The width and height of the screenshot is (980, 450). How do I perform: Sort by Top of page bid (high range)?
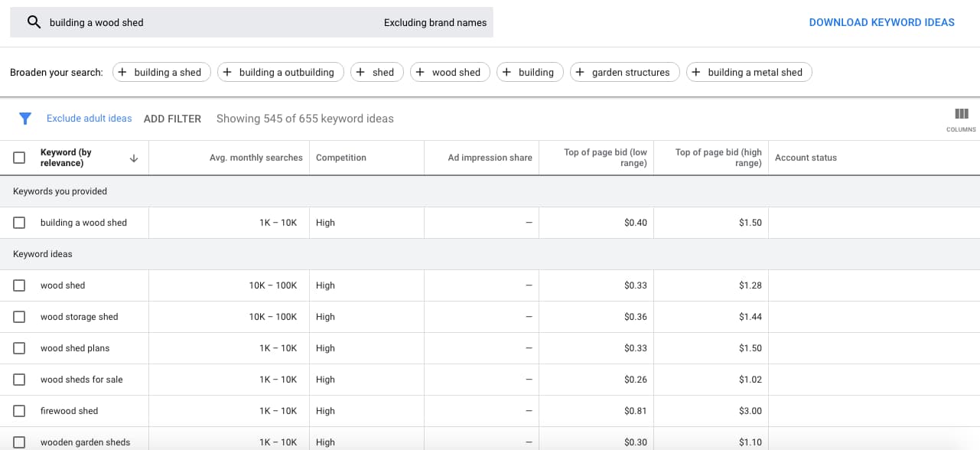(718, 158)
